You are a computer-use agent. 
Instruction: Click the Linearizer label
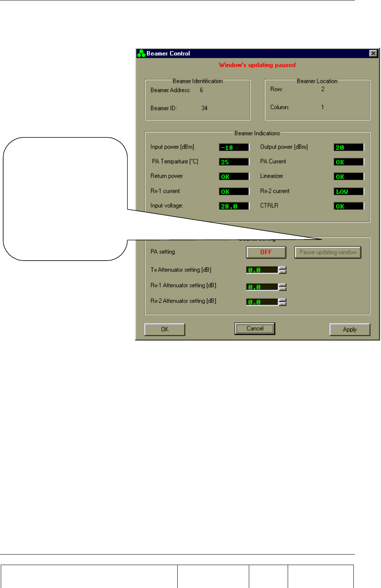pyautogui.click(x=271, y=176)
